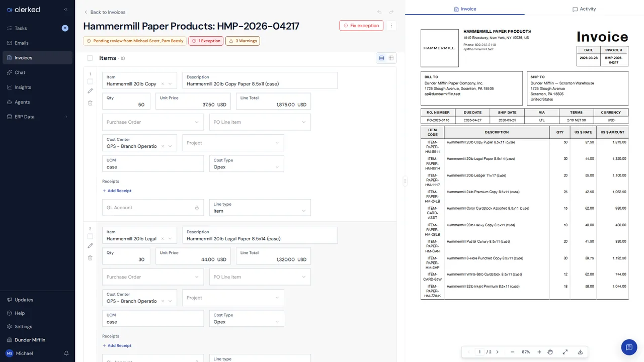Open Settings in the sidebar
Screen dimensions: 644x362
pos(37,327)
